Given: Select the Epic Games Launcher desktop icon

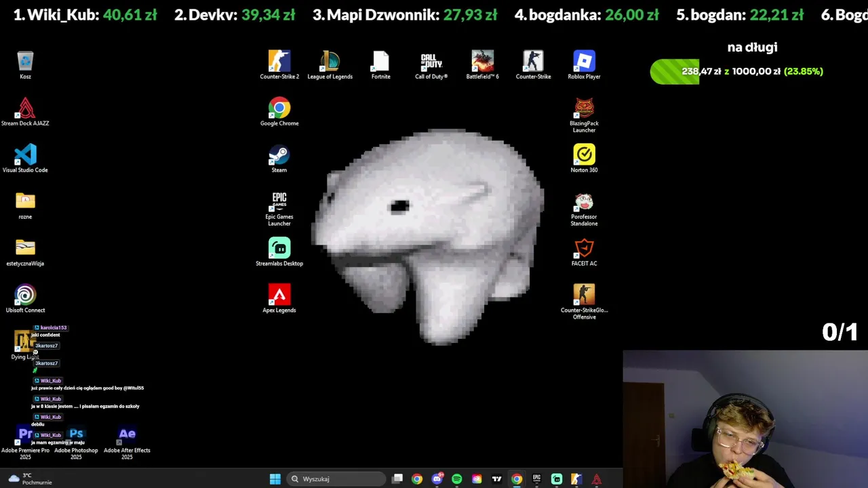Looking at the screenshot, I should (279, 209).
